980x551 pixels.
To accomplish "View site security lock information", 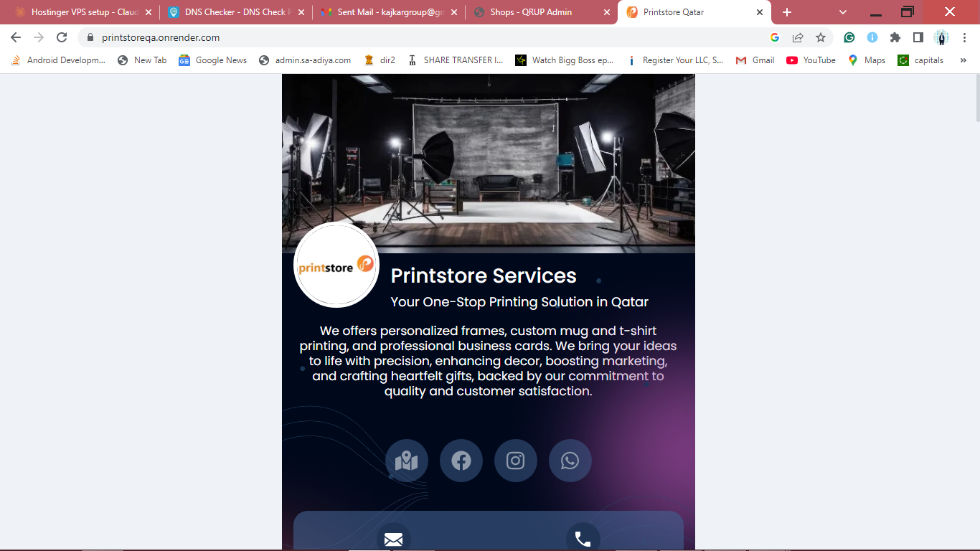I will [90, 37].
